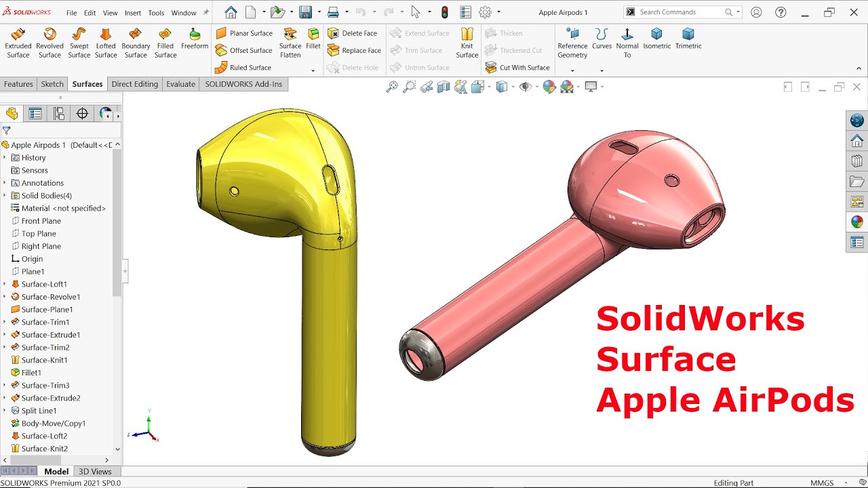Open the Tools menu
Viewport: 868px width, 488px height.
click(156, 13)
